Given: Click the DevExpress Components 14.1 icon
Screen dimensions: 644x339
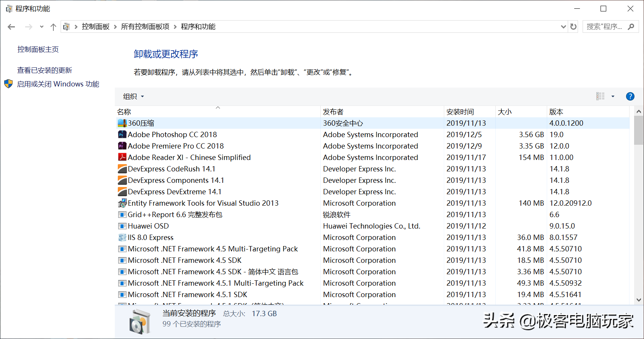Looking at the screenshot, I should click(x=122, y=180).
